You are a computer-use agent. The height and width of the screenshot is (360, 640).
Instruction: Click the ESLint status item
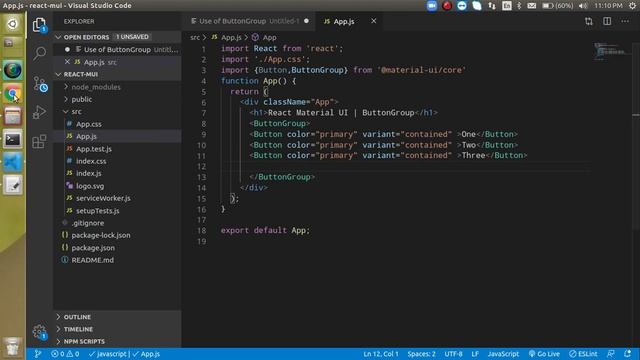pyautogui.click(x=583, y=354)
